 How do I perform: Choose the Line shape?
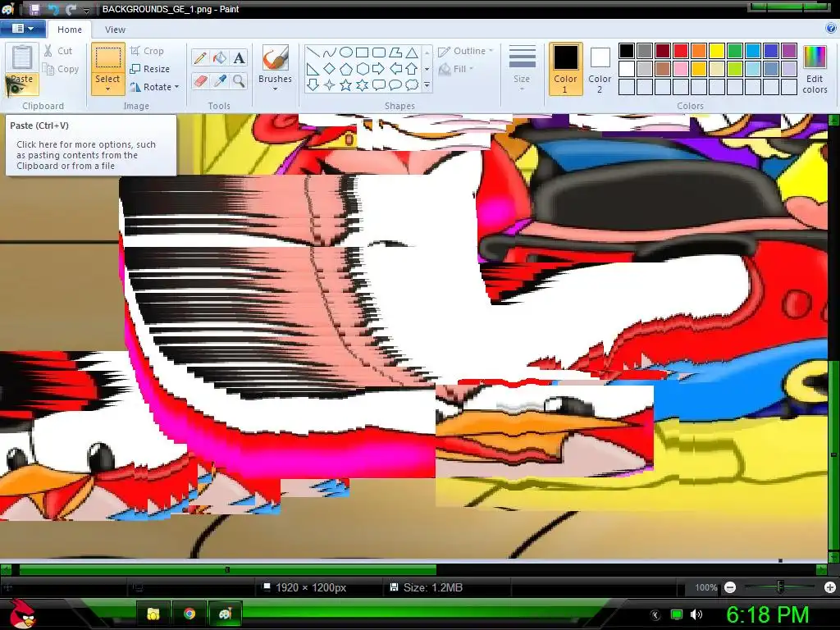pos(313,52)
